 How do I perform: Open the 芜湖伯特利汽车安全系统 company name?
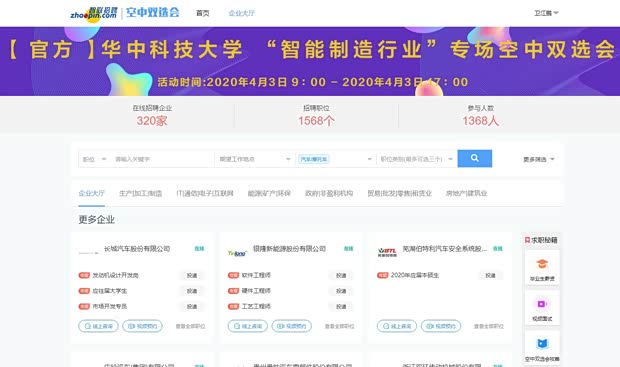click(444, 249)
